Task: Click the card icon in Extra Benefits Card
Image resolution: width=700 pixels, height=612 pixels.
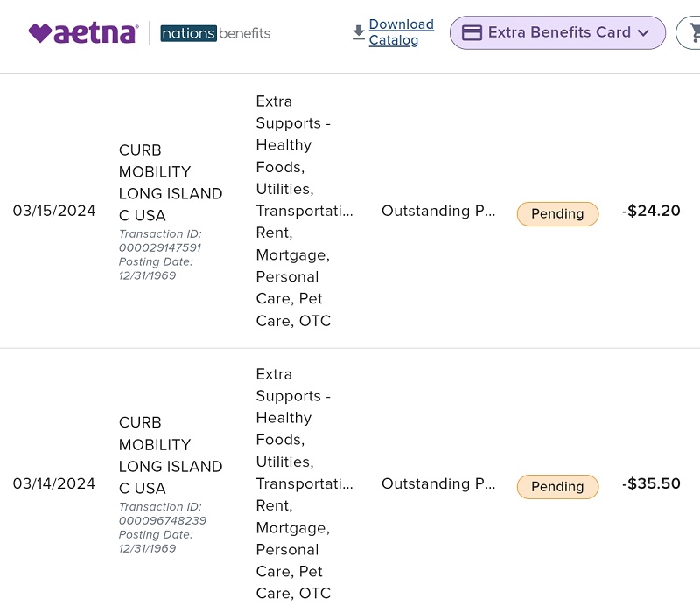Action: tap(472, 32)
